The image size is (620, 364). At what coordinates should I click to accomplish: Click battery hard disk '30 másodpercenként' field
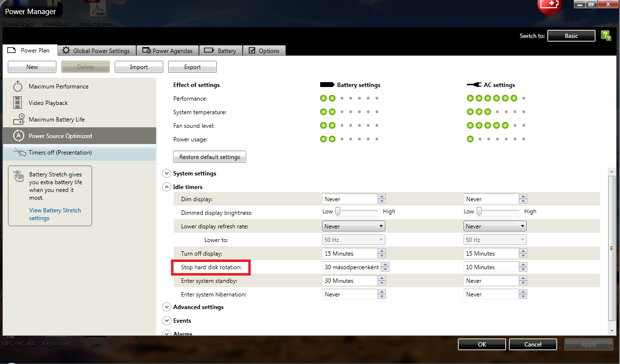pyautogui.click(x=352, y=267)
